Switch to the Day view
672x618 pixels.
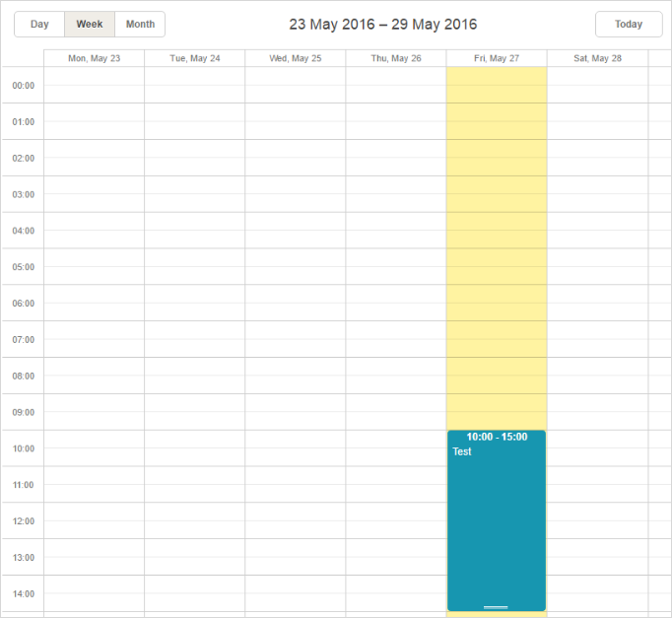(39, 24)
